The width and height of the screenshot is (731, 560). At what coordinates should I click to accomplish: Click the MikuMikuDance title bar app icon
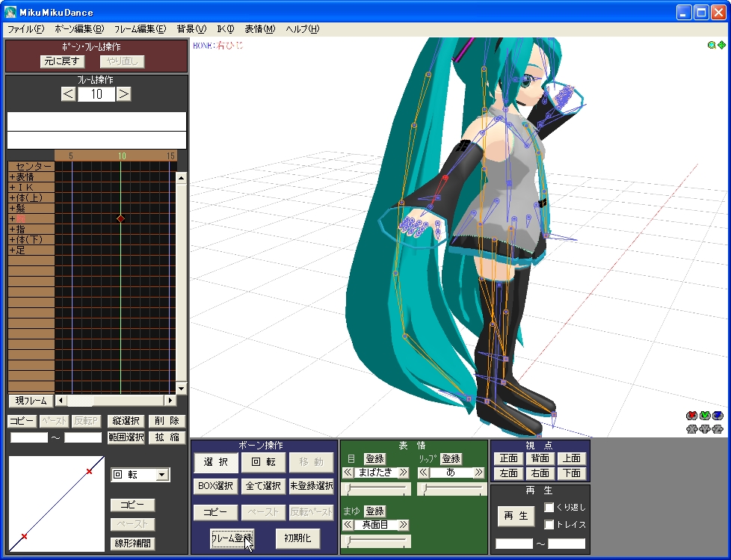point(10,12)
